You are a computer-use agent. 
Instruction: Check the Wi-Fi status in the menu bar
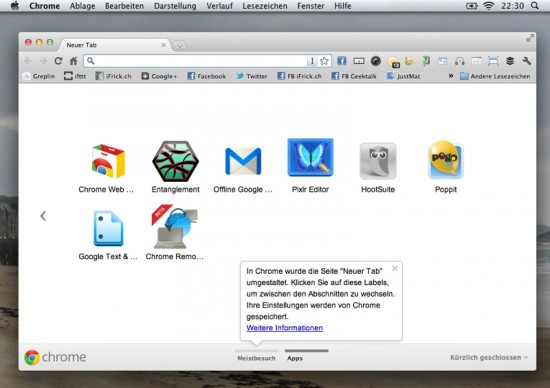point(488,6)
